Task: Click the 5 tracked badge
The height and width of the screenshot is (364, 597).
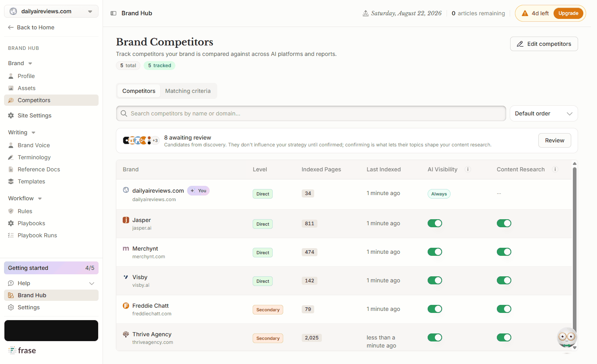Action: coord(159,66)
